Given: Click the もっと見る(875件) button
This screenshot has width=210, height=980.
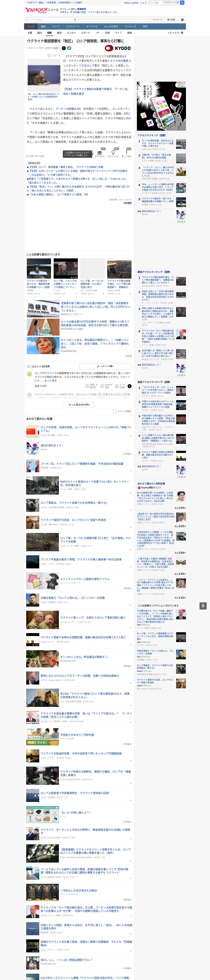Looking at the screenshot, I should (x=79, y=404).
